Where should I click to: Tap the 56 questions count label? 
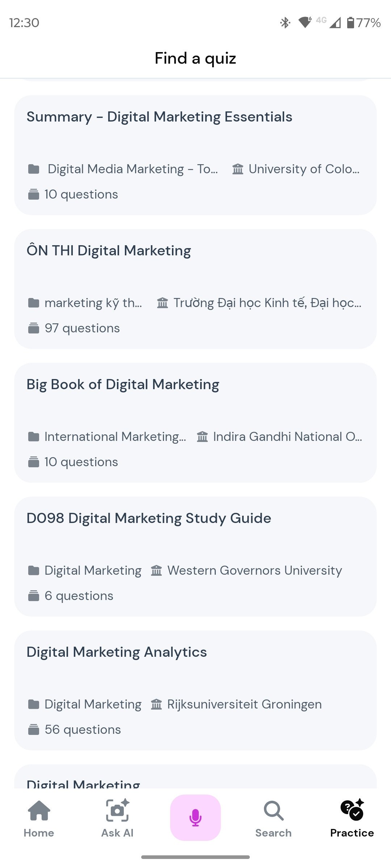point(83,729)
